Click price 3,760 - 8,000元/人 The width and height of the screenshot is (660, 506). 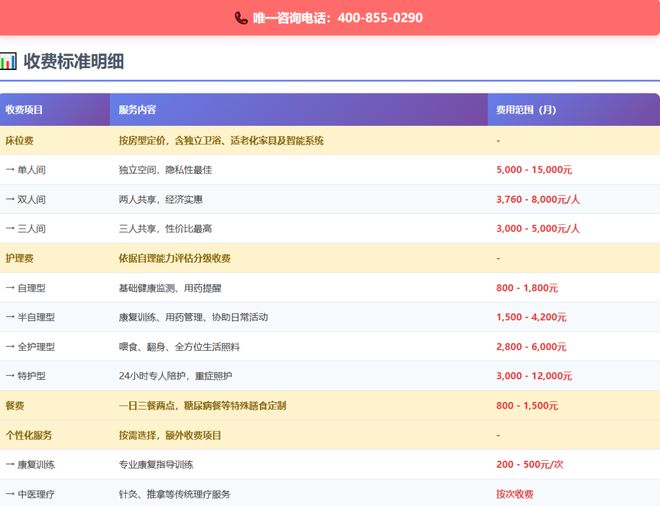pyautogui.click(x=538, y=199)
